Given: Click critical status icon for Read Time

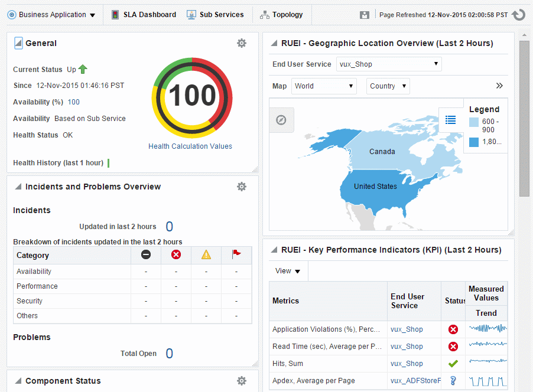Looking at the screenshot, I should pyautogui.click(x=453, y=347).
